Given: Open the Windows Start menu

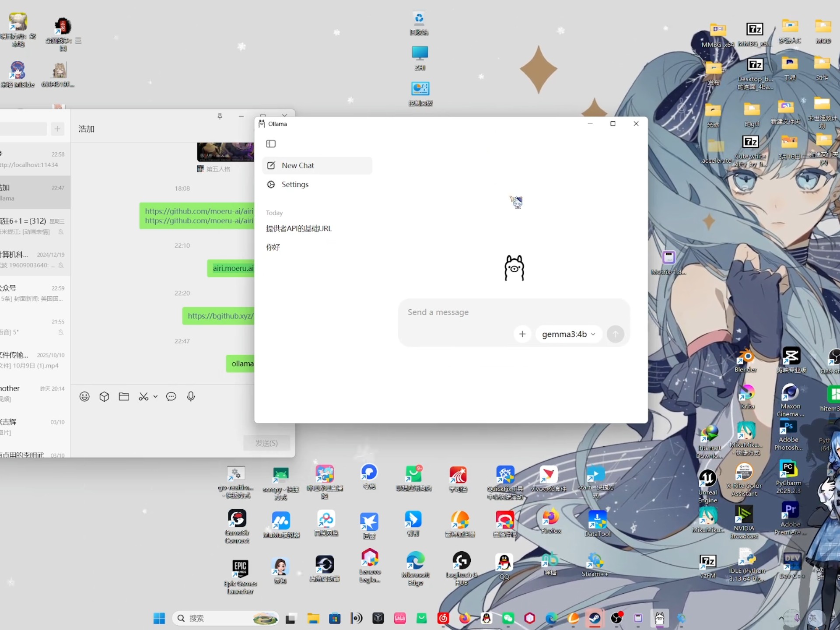Looking at the screenshot, I should (159, 618).
